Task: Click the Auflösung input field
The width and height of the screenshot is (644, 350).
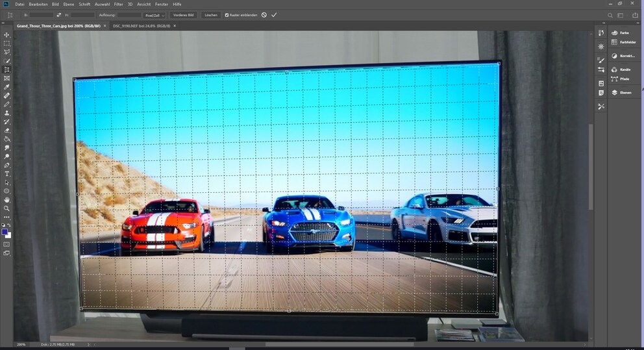Action: click(129, 15)
